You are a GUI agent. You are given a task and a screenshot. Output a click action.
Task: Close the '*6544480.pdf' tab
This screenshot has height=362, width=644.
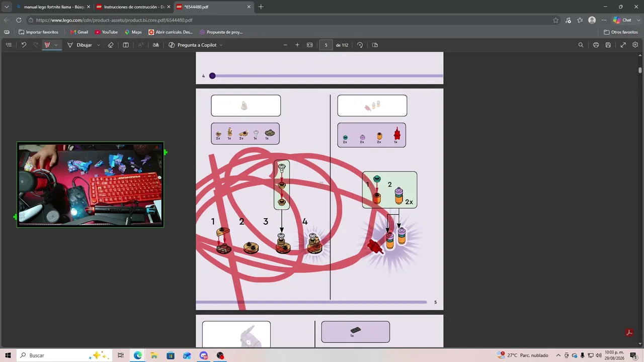coord(249,7)
